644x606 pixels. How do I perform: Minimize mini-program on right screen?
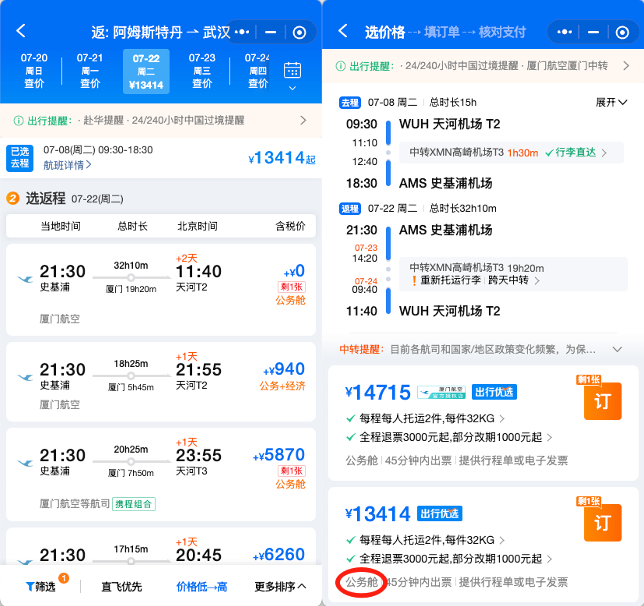[x=593, y=32]
